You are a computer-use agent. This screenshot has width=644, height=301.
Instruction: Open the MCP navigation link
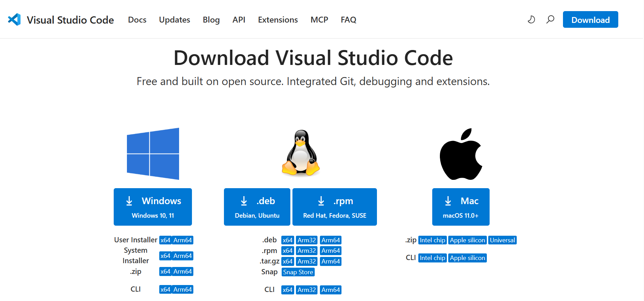point(319,20)
